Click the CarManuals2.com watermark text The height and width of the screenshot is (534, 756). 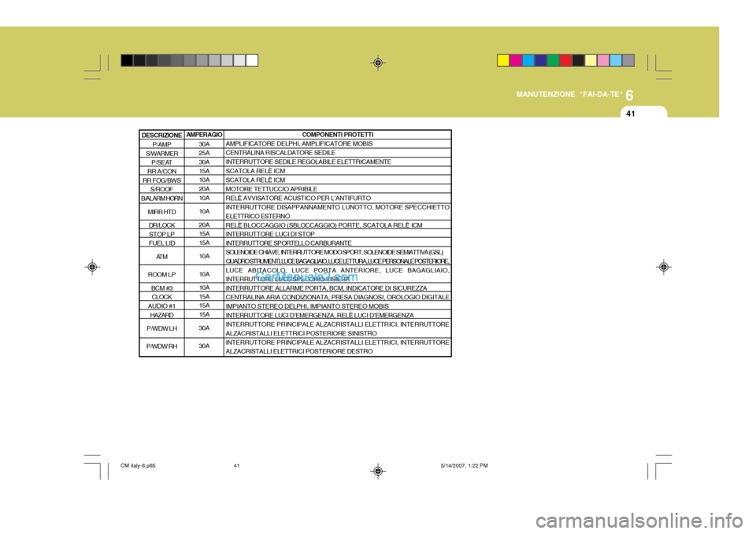coord(306,277)
